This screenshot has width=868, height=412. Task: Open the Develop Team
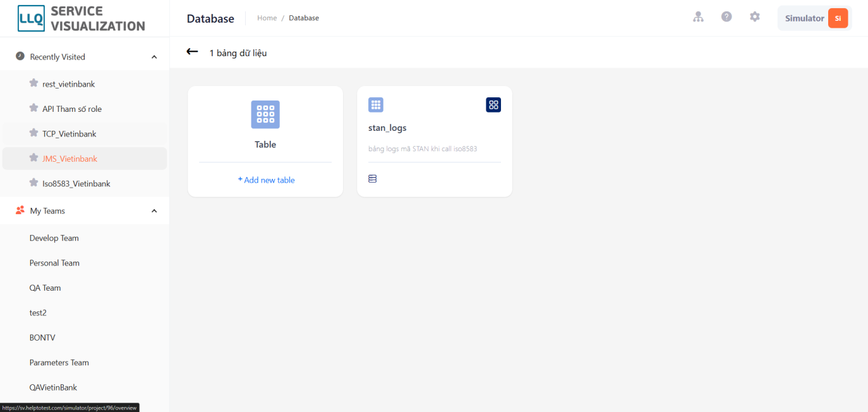[54, 238]
